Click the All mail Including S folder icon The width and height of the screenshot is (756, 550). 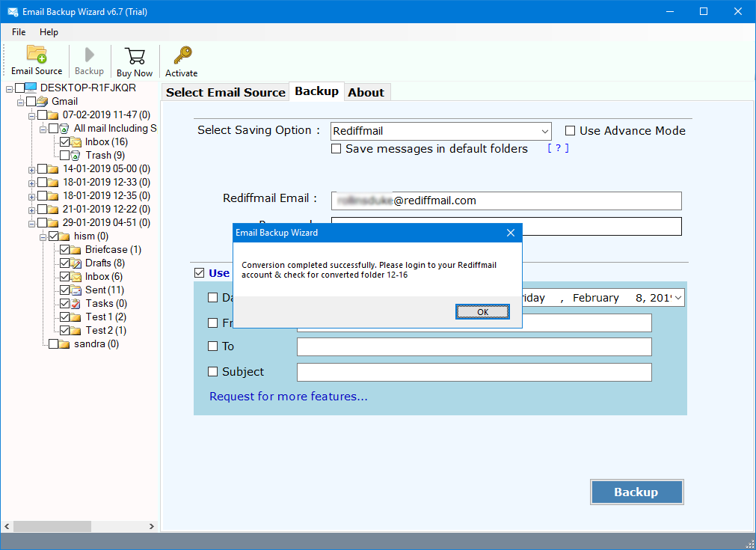pos(64,129)
